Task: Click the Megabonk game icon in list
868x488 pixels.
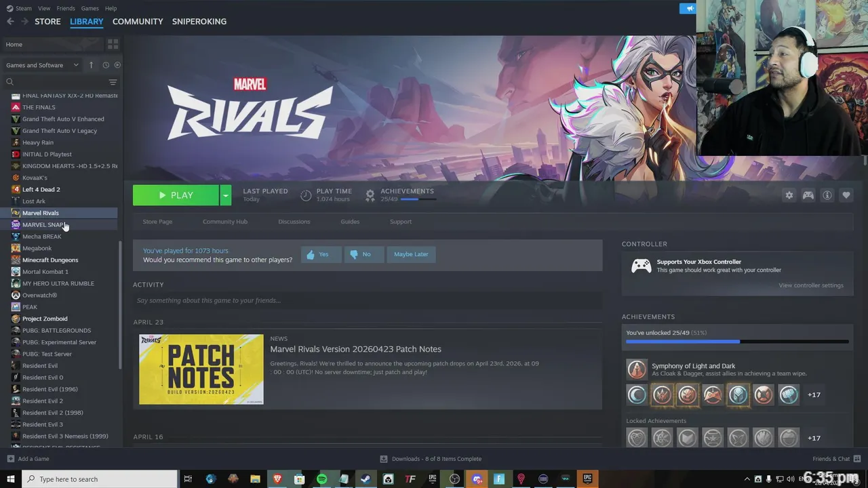Action: coord(16,248)
